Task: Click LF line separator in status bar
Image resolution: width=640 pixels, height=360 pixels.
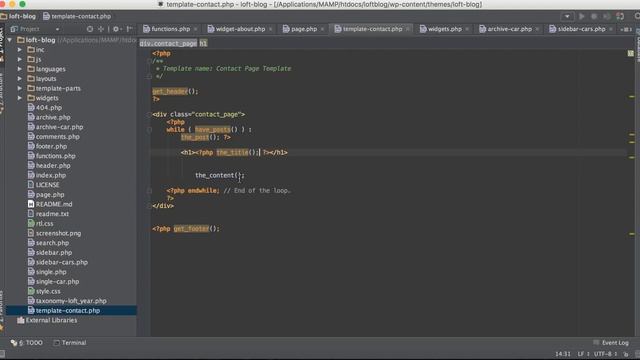Action: [584, 354]
